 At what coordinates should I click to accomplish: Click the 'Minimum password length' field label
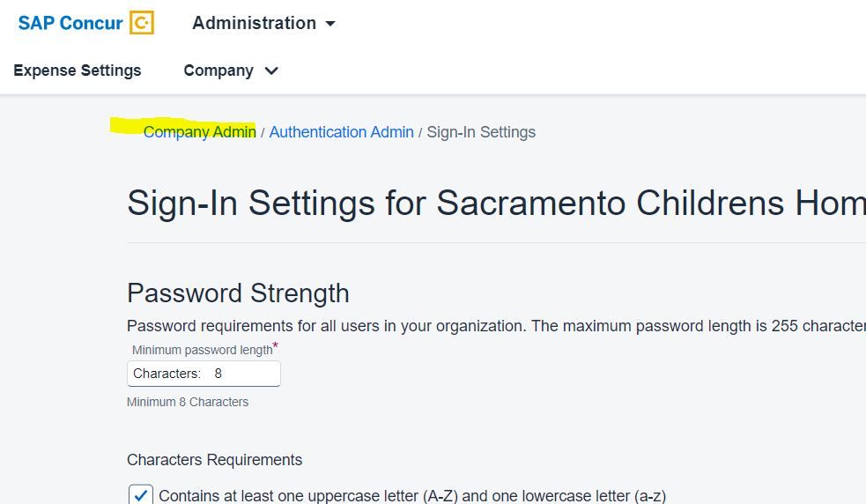click(x=202, y=350)
